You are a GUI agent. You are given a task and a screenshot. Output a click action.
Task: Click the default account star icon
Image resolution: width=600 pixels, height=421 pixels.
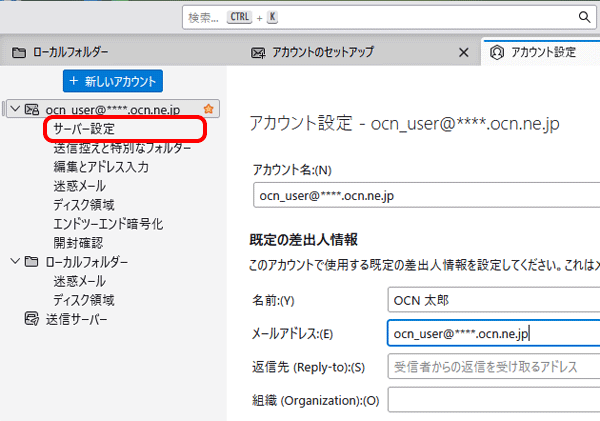click(208, 109)
